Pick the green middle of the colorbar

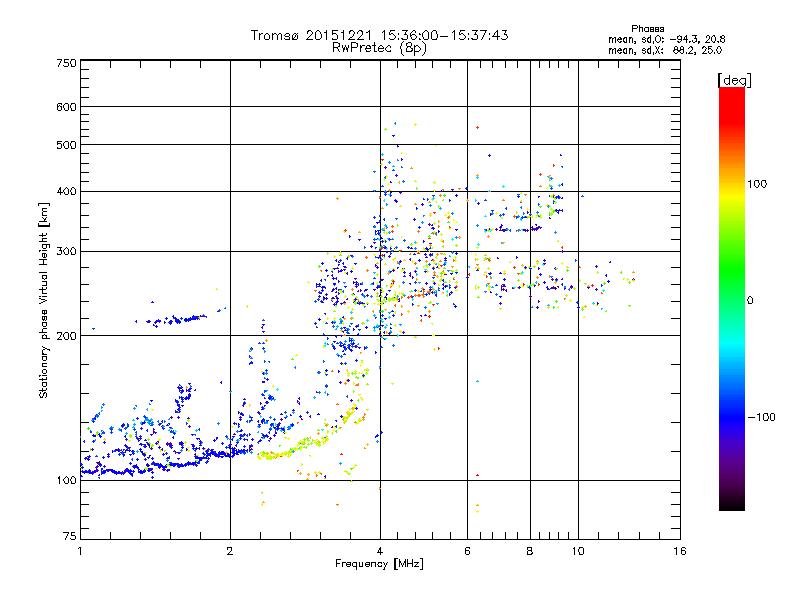click(x=732, y=270)
